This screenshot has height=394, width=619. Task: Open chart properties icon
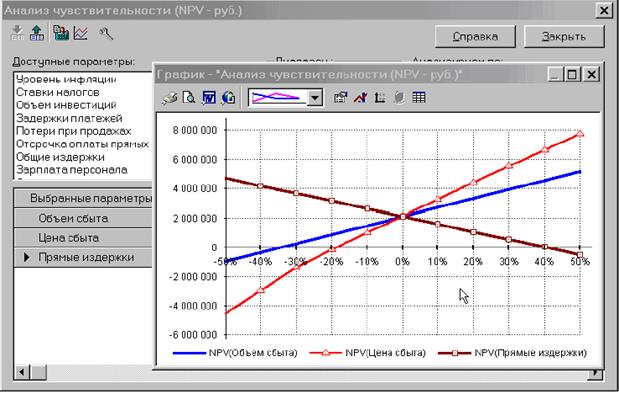[x=340, y=98]
